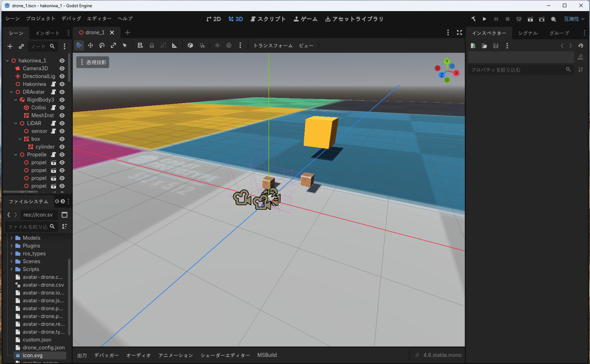Select the Move tool in the 3D viewport toolbar
590x364 pixels.
91,46
